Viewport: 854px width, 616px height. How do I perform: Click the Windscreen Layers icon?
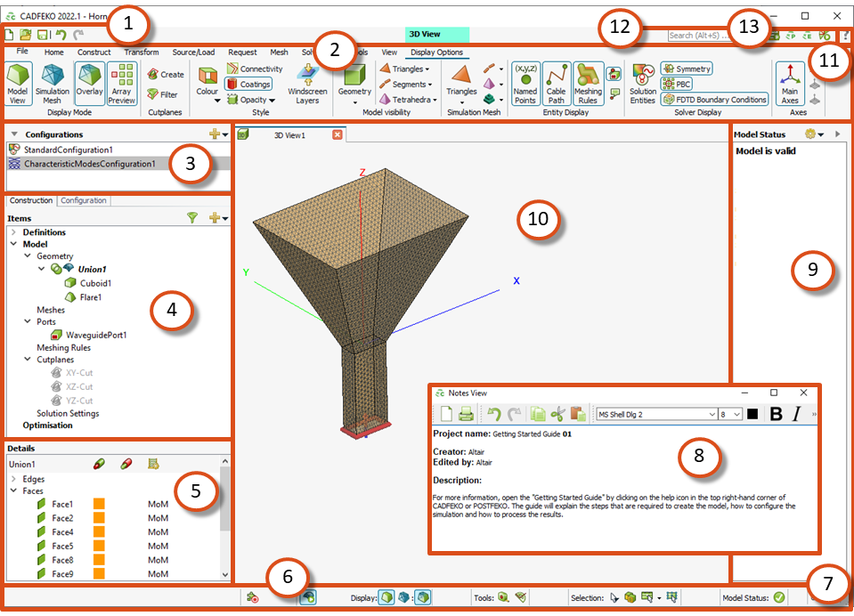307,85
